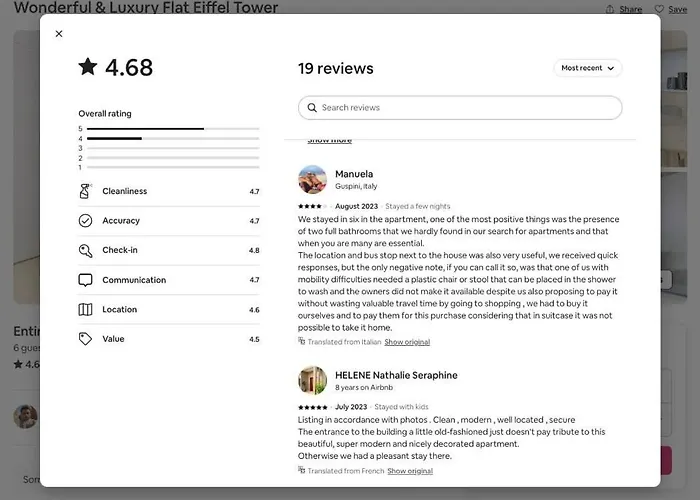Viewport: 700px width, 500px height.
Task: Click the Location map icon
Action: (x=85, y=310)
